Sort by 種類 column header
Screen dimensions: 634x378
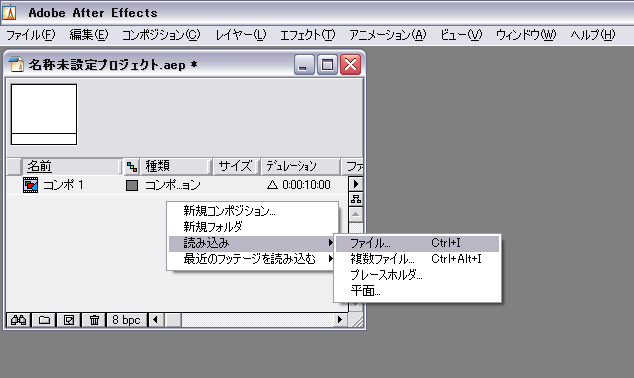coord(175,166)
